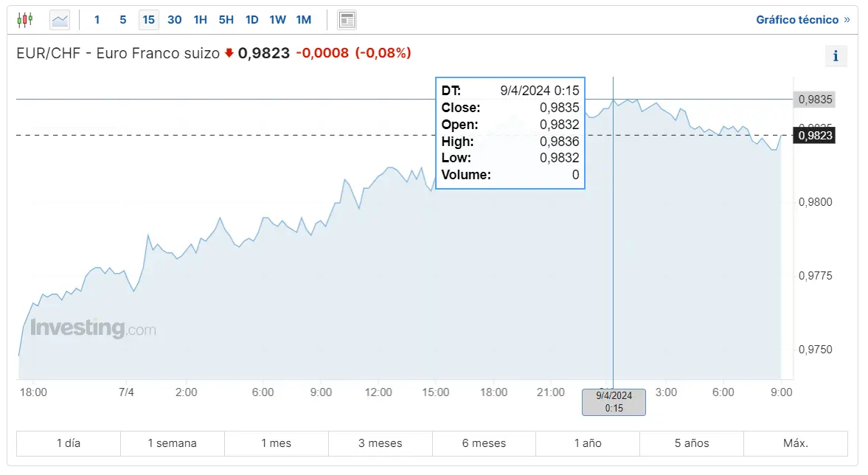Select the 1W interval
868x475 pixels.
pos(278,20)
